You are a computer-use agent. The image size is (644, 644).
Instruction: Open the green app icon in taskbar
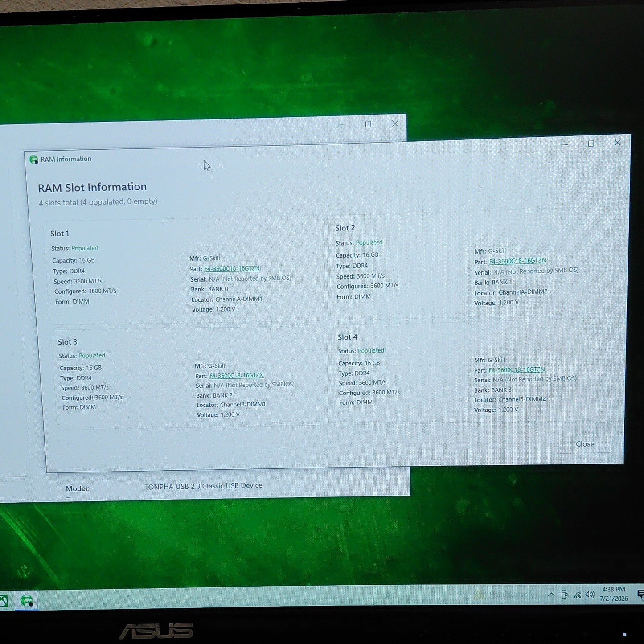click(27, 601)
